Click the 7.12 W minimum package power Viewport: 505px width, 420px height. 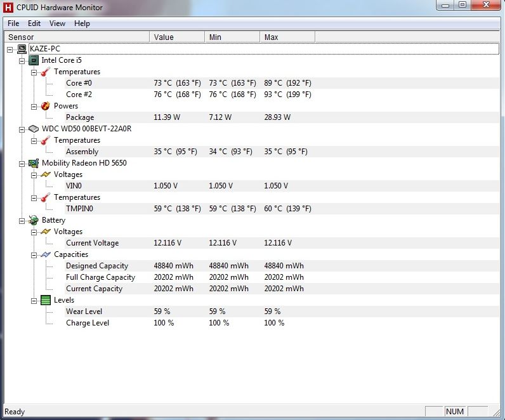coord(220,117)
